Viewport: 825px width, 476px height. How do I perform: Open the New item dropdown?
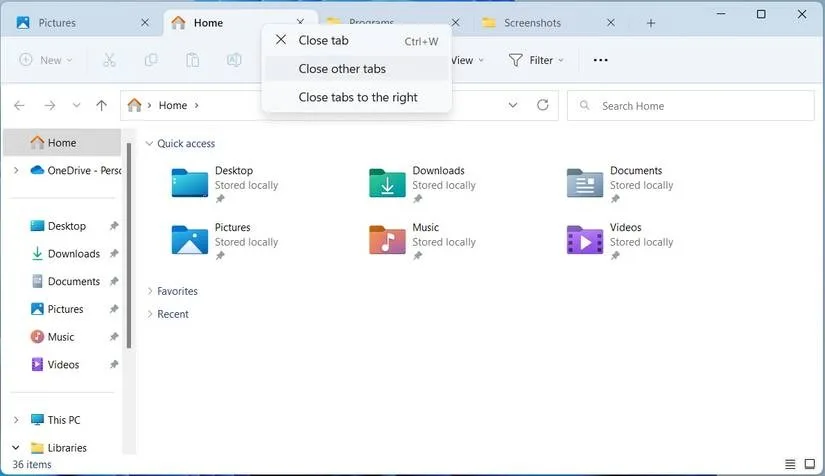coord(46,60)
